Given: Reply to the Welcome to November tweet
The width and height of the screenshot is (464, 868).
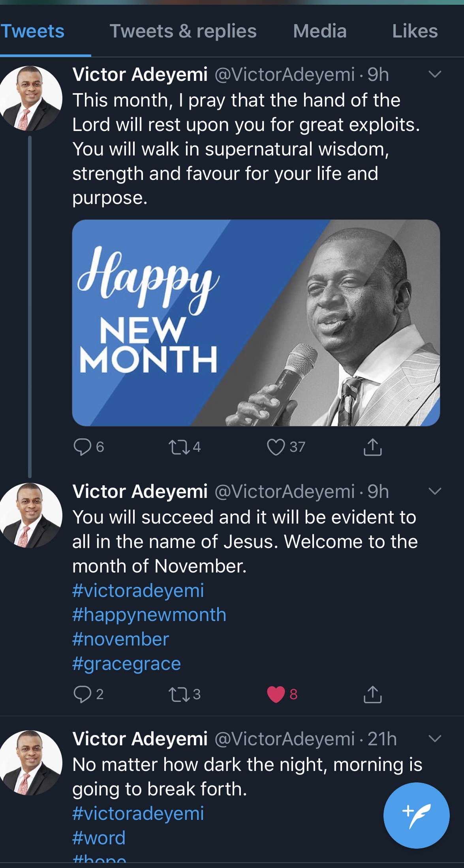Looking at the screenshot, I should [83, 694].
